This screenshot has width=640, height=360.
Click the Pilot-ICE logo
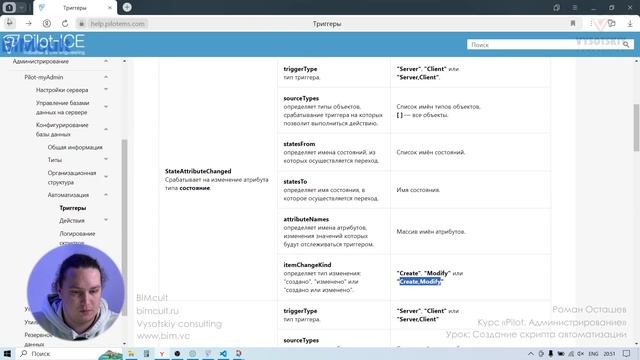[43, 44]
